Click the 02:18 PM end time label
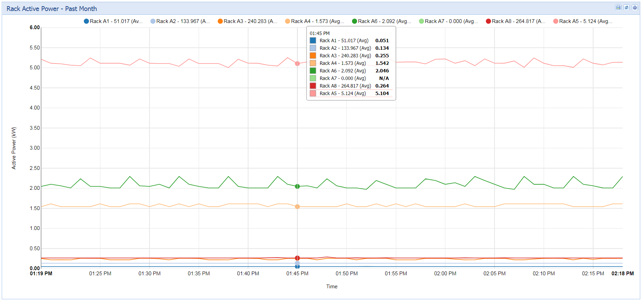The height and width of the screenshot is (301, 644). point(622,274)
